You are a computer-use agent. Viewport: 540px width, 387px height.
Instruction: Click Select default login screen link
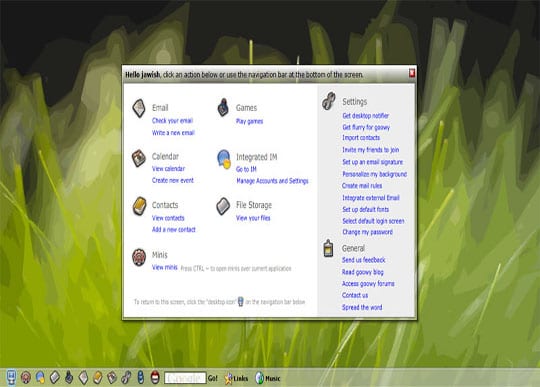pyautogui.click(x=373, y=221)
